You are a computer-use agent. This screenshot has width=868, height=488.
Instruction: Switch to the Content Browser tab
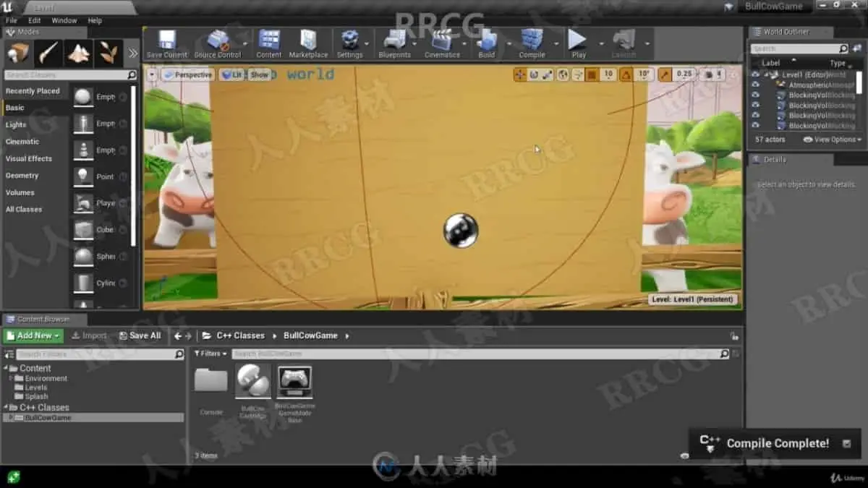click(43, 319)
